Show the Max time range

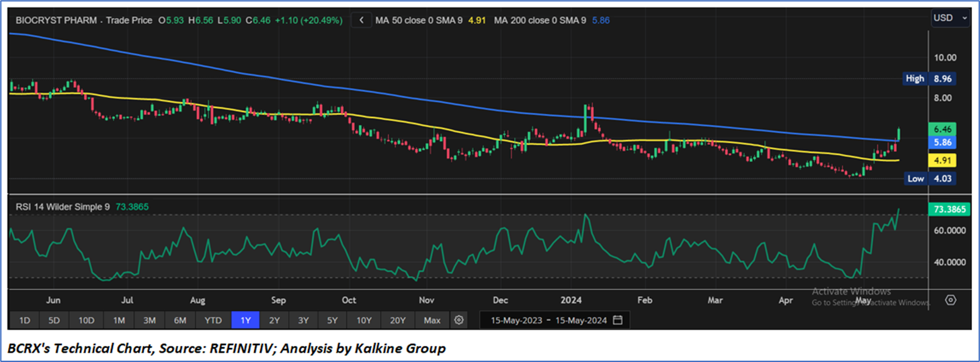pos(432,320)
